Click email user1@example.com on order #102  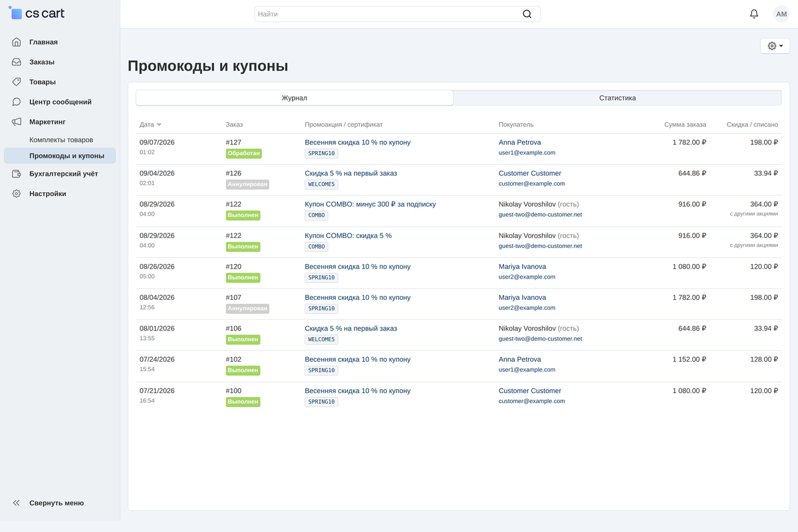pyautogui.click(x=527, y=370)
